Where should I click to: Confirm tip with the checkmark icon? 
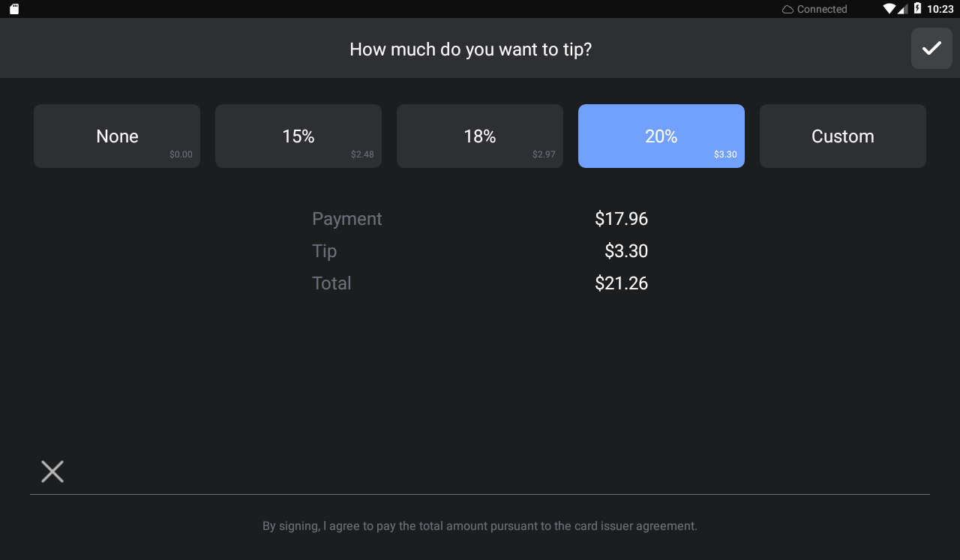[x=931, y=49]
